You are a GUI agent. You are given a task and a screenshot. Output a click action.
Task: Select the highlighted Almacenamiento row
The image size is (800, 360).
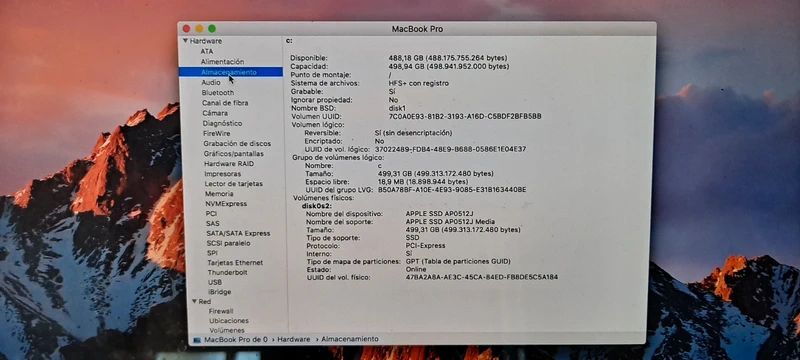point(231,72)
